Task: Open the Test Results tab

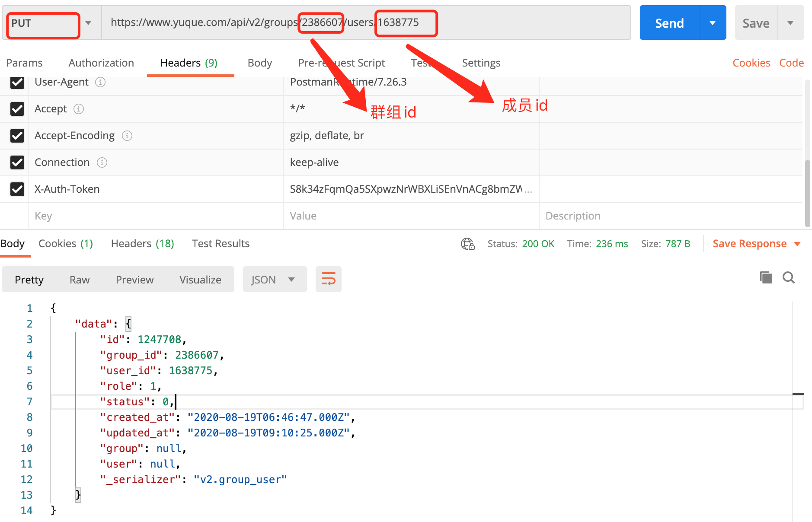Action: 221,244
